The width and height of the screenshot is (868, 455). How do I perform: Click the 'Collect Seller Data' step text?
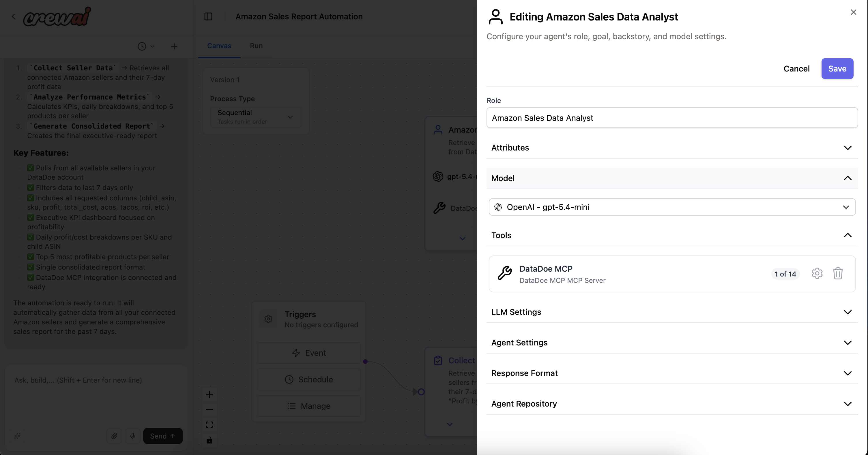73,68
